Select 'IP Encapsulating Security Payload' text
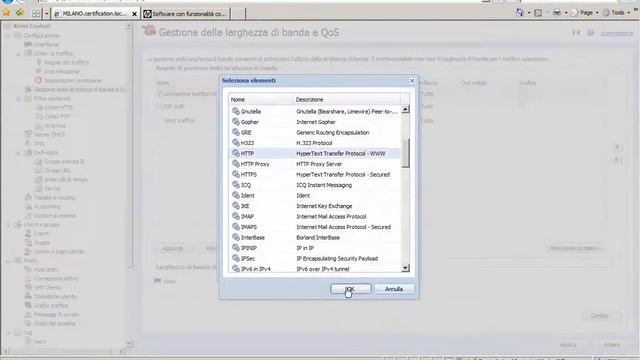Image resolution: width=640 pixels, height=360 pixels. 337,258
